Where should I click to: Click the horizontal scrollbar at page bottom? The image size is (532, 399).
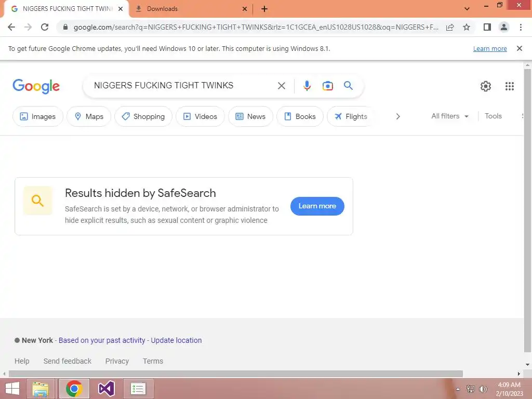point(236,374)
